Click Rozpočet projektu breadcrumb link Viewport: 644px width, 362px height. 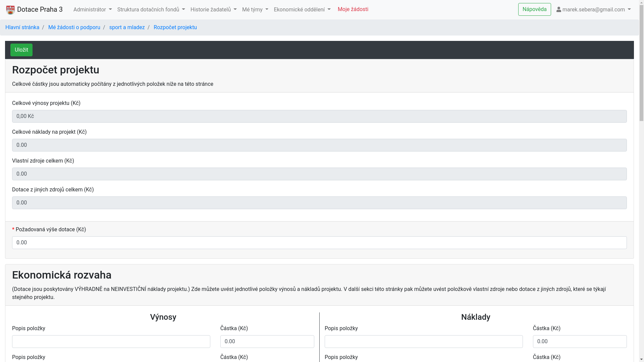(x=175, y=27)
